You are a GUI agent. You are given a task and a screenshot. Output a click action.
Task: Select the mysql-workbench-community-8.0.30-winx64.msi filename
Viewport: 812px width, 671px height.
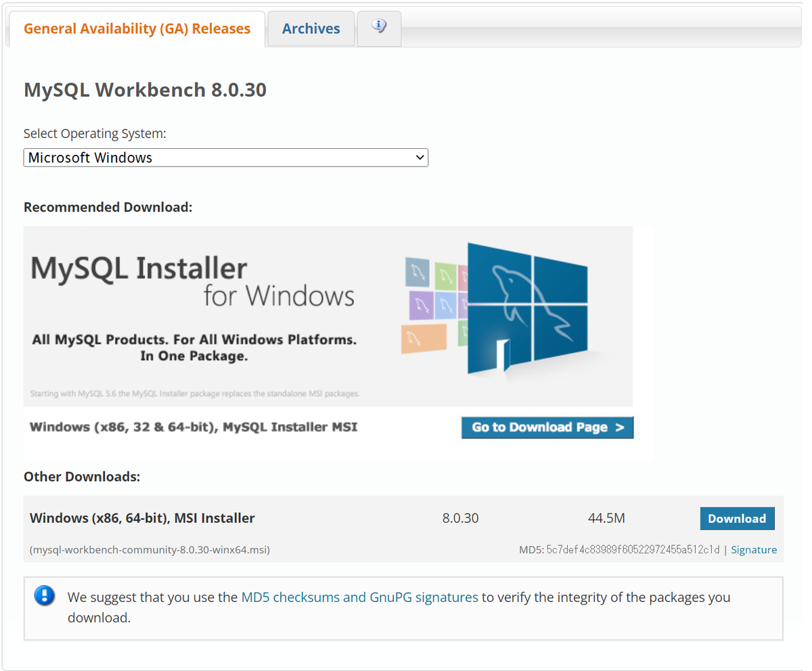[x=150, y=550]
